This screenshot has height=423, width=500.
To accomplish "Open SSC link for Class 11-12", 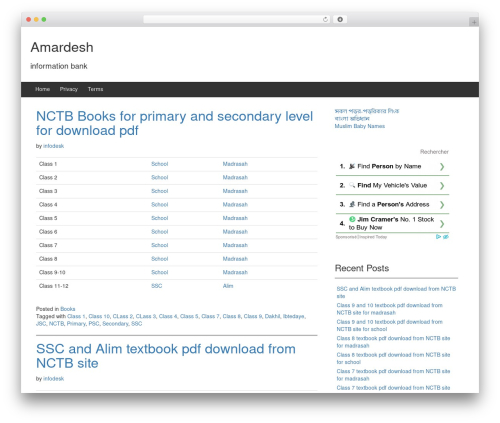I will click(x=157, y=286).
